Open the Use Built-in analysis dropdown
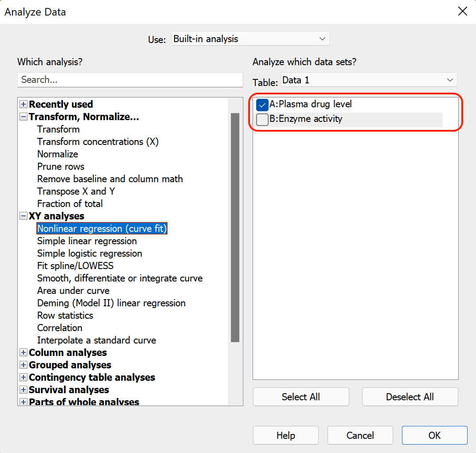This screenshot has width=476, height=453. tap(250, 39)
